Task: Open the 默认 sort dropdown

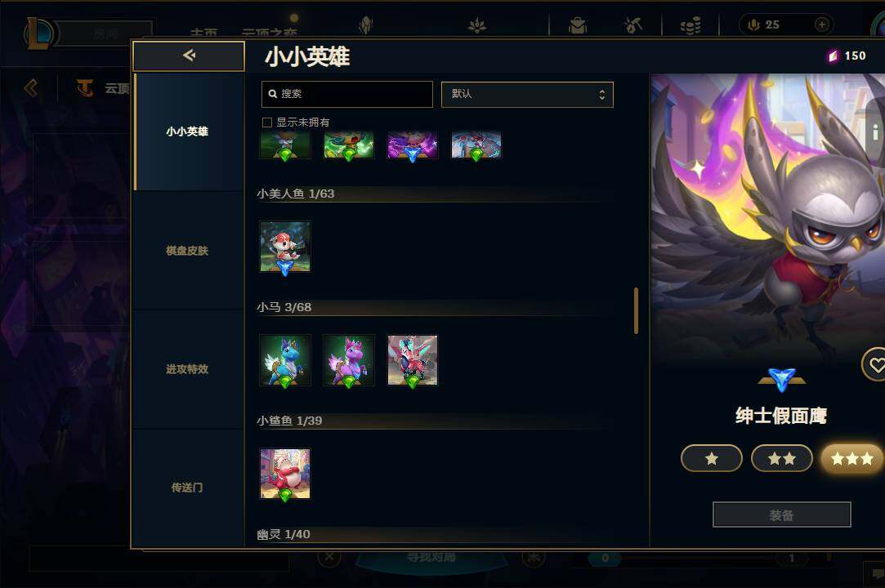Action: 527,94
